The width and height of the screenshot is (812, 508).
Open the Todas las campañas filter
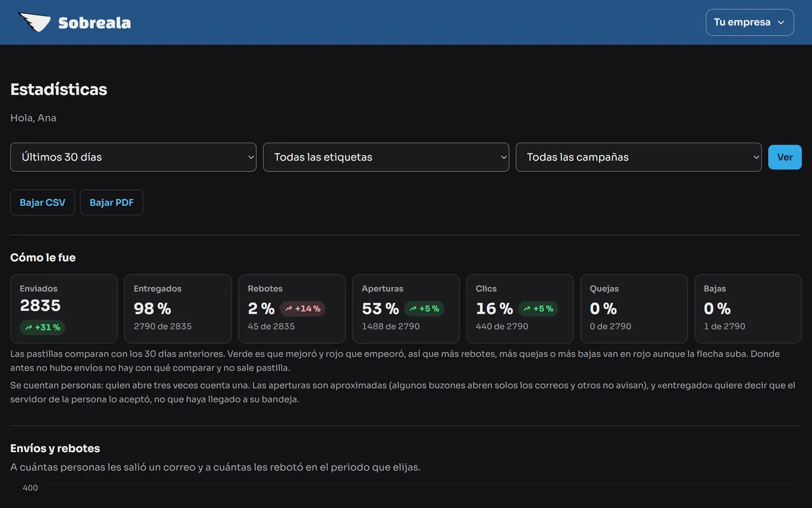click(x=639, y=157)
